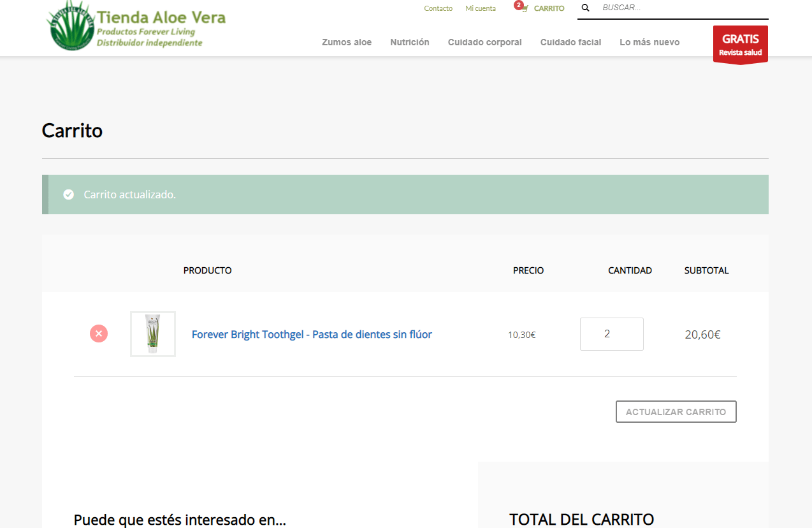Open the Zumos aloe menu
This screenshot has height=528, width=812.
pos(347,42)
